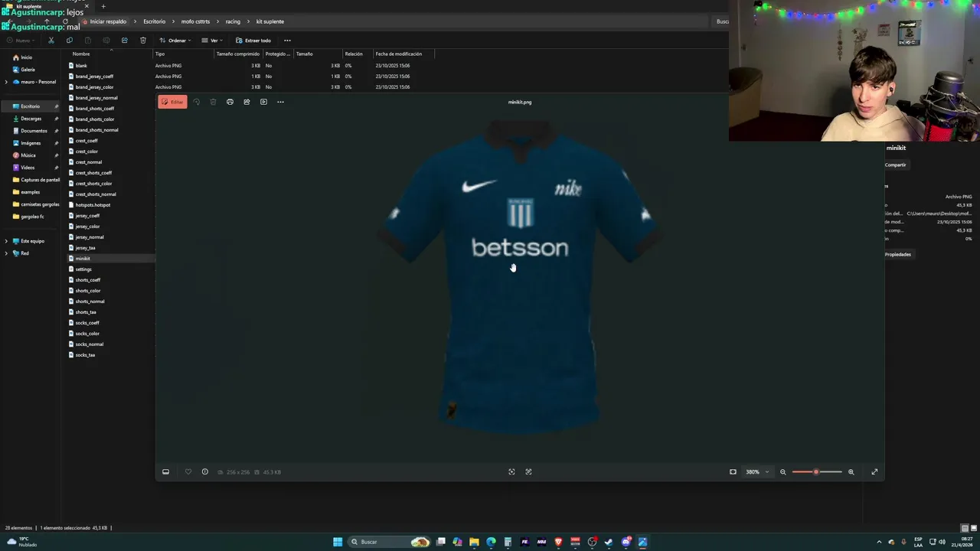Open the Nuevo dropdown in Explorer
980x551 pixels.
[x=21, y=41]
